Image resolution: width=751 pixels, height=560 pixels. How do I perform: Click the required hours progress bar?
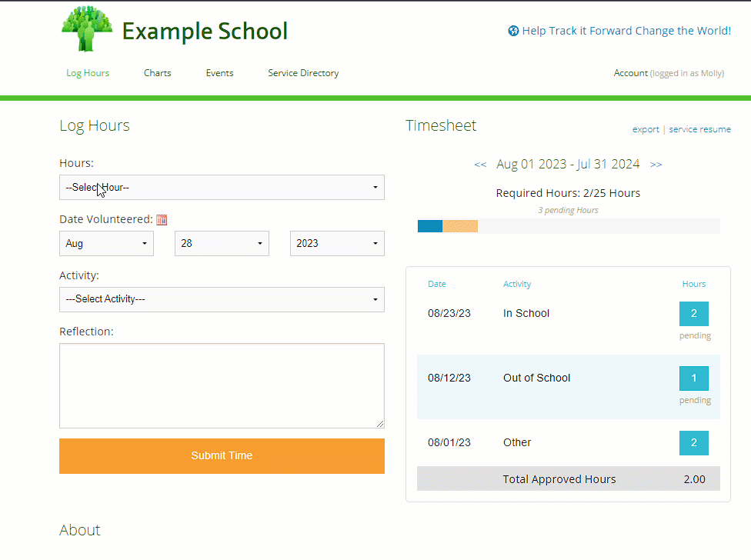pos(568,225)
